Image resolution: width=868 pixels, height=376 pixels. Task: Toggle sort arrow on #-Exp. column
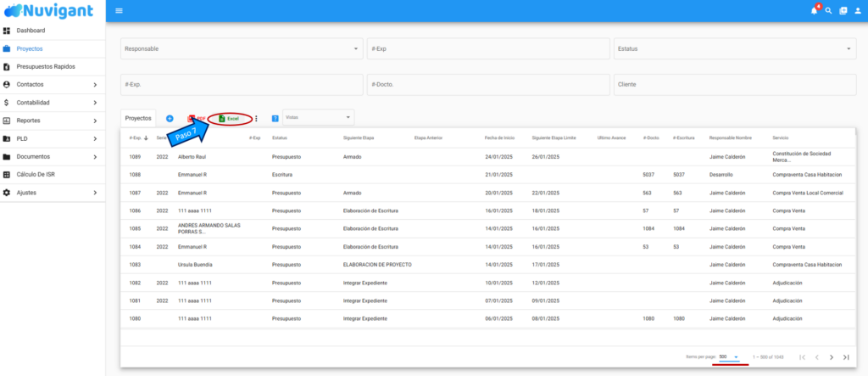(x=146, y=138)
